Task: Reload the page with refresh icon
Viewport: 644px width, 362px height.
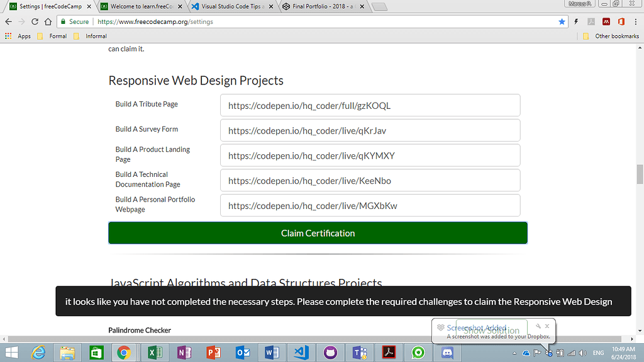Action: (x=35, y=22)
